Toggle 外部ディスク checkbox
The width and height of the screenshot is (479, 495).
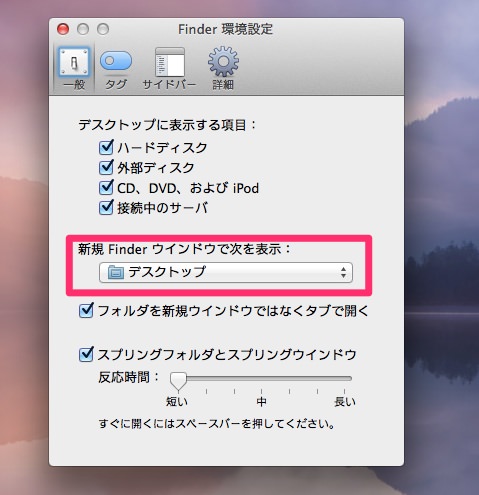106,167
